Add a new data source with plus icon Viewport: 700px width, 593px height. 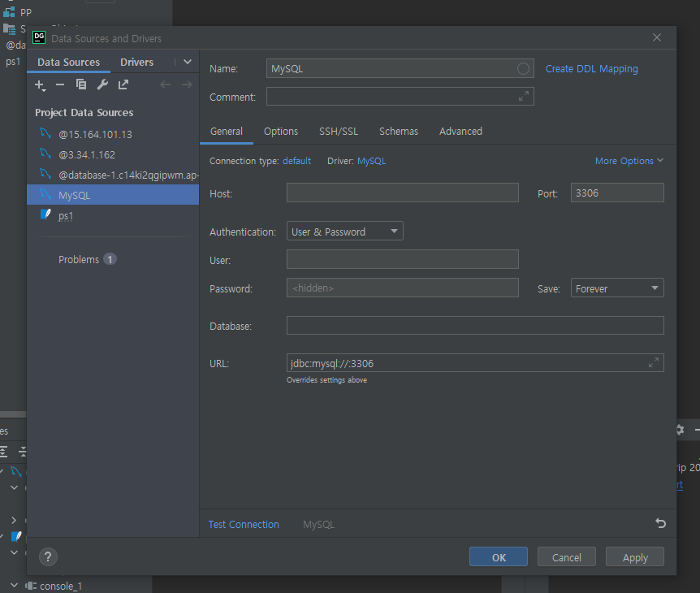[40, 84]
